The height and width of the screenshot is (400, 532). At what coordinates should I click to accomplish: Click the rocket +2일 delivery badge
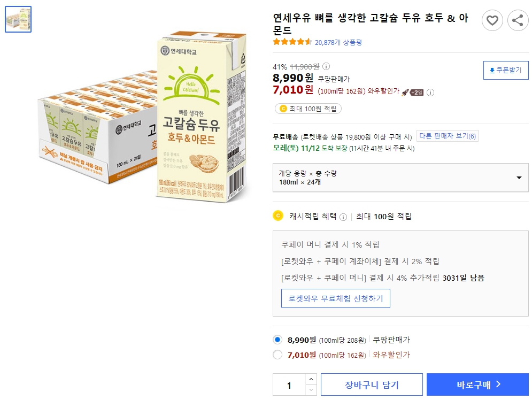414,92
